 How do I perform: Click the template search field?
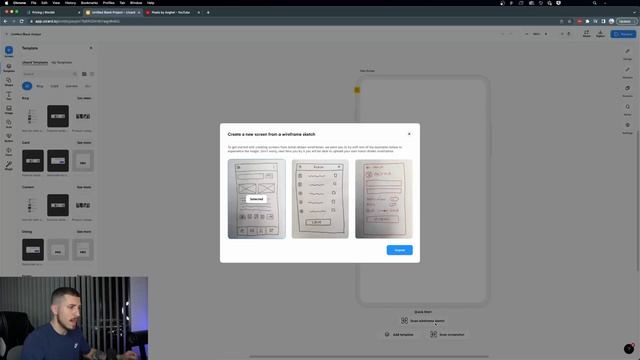point(50,74)
